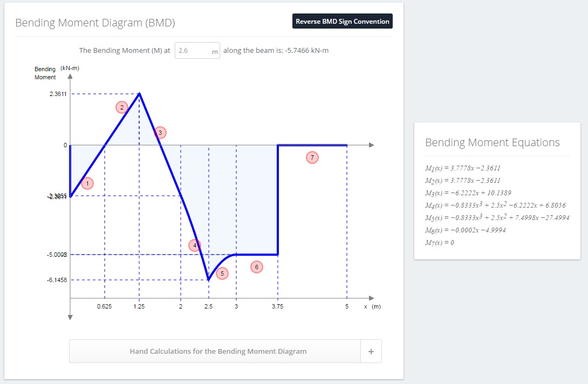Click the -6.1458 minimum value label
Image resolution: width=588 pixels, height=384 pixels.
click(x=57, y=280)
